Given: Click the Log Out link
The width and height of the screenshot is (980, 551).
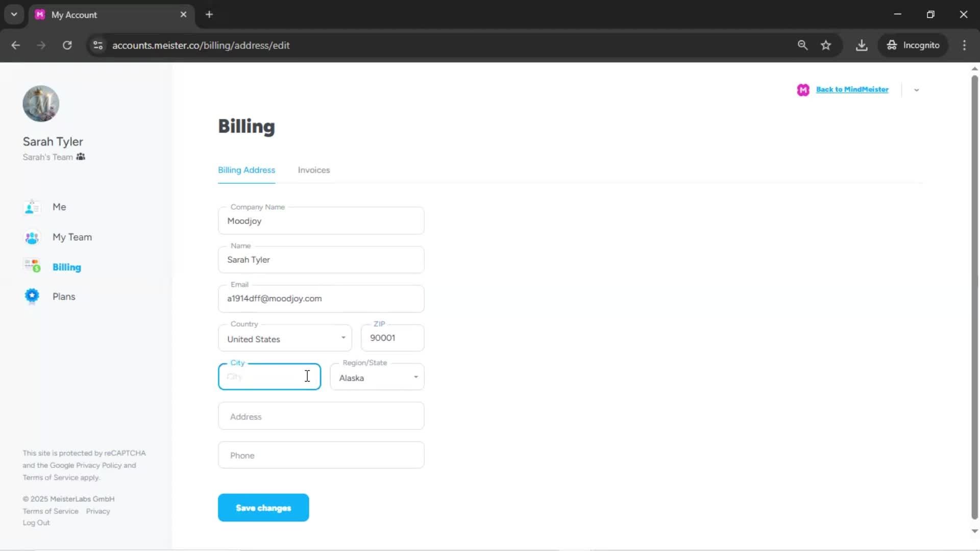Looking at the screenshot, I should click(36, 523).
